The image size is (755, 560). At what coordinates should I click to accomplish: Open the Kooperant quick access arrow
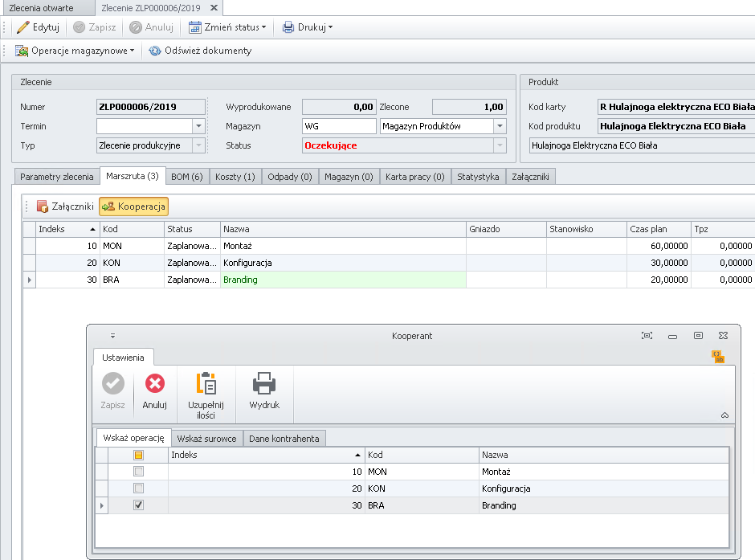coord(112,336)
